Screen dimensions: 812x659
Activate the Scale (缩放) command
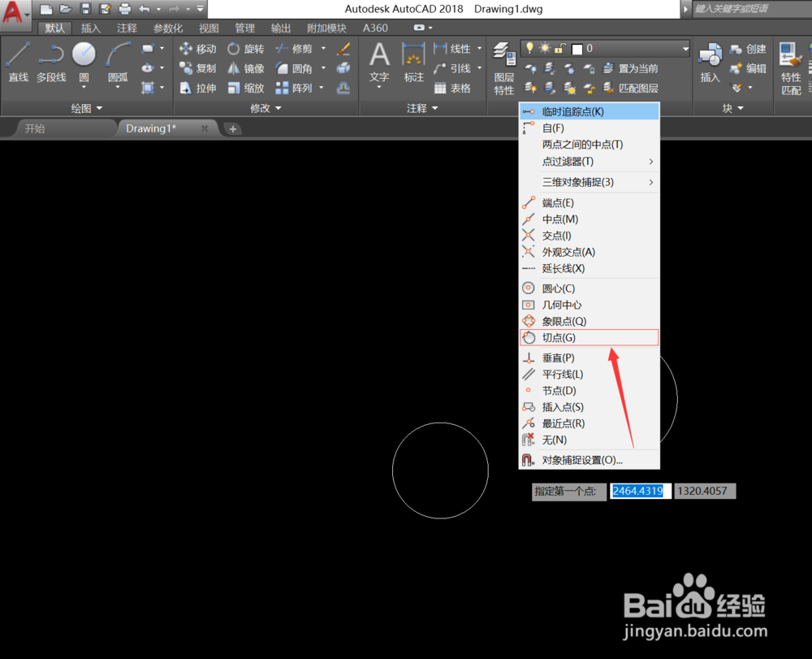pos(246,88)
